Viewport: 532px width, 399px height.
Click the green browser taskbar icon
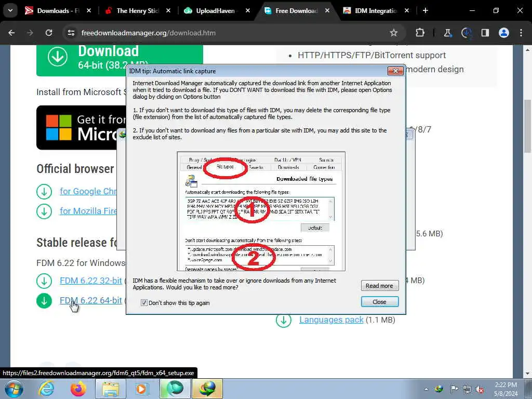(175, 389)
